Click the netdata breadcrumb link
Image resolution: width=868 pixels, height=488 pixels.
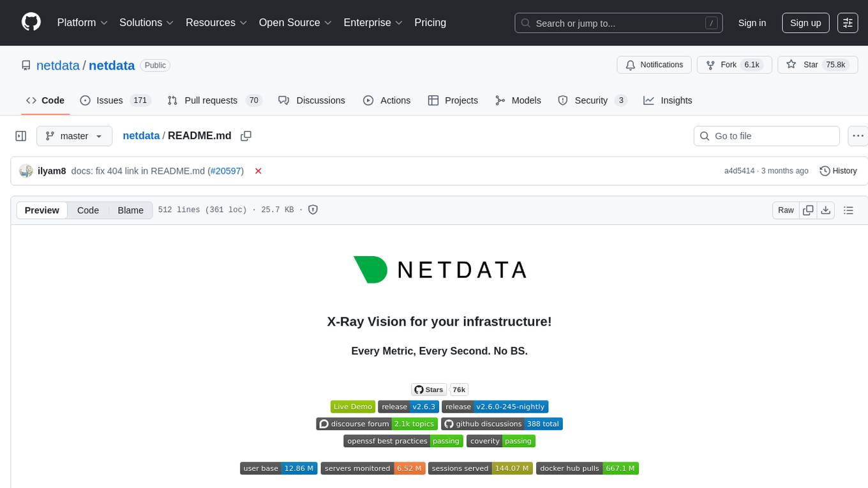click(x=141, y=136)
